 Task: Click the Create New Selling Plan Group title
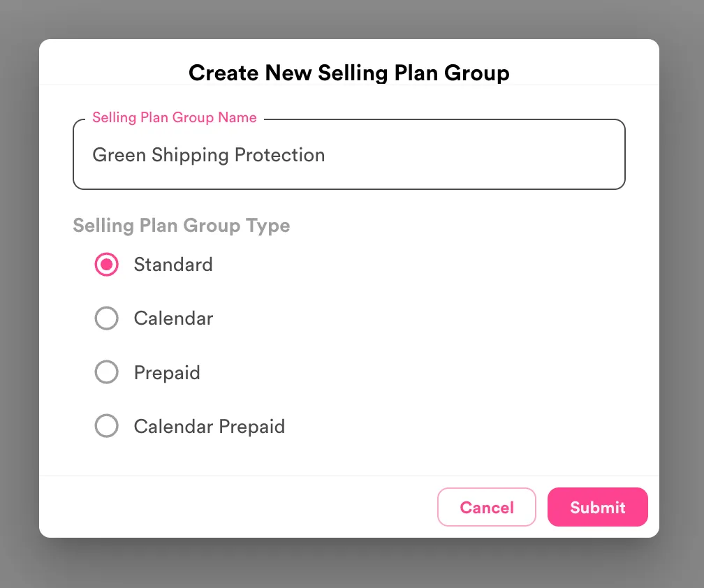click(x=349, y=73)
